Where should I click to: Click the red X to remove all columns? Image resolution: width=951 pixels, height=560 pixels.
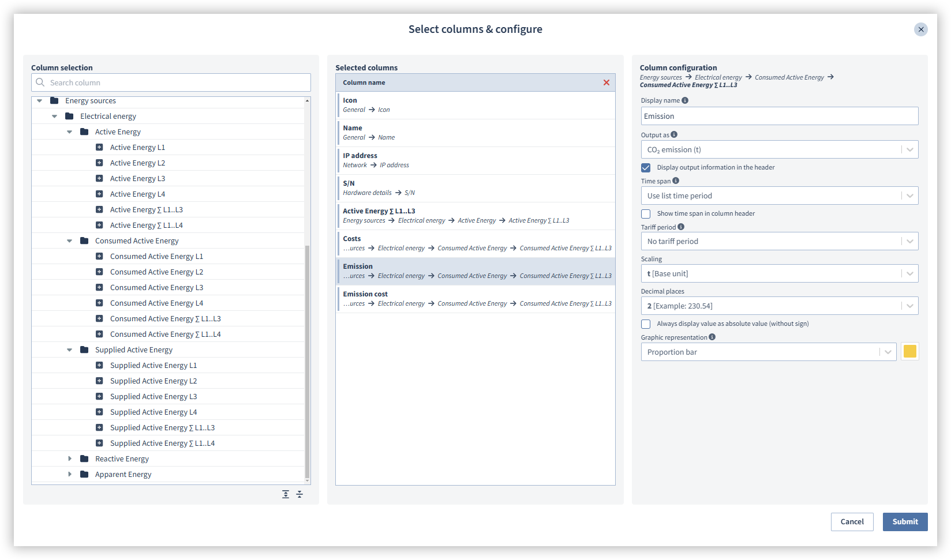(x=606, y=82)
